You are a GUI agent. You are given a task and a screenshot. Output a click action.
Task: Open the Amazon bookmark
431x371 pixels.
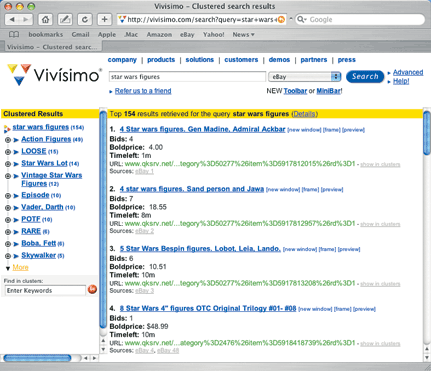click(x=159, y=34)
